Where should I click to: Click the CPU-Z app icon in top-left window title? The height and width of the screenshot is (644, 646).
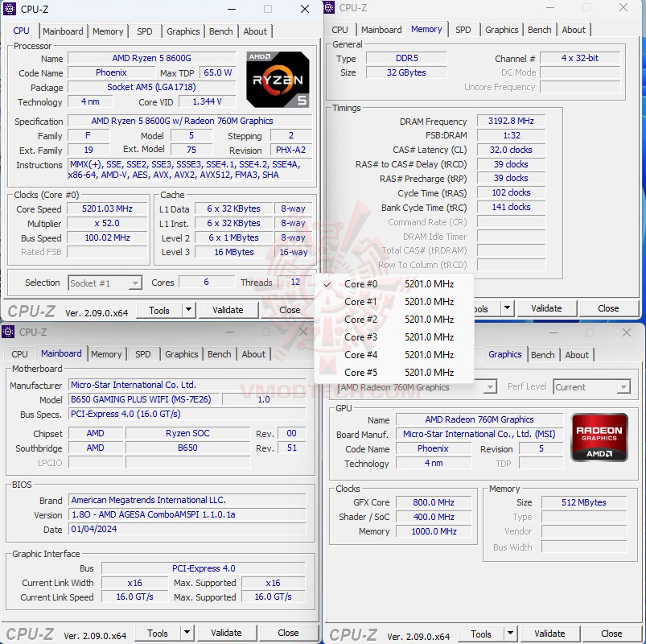(9, 9)
